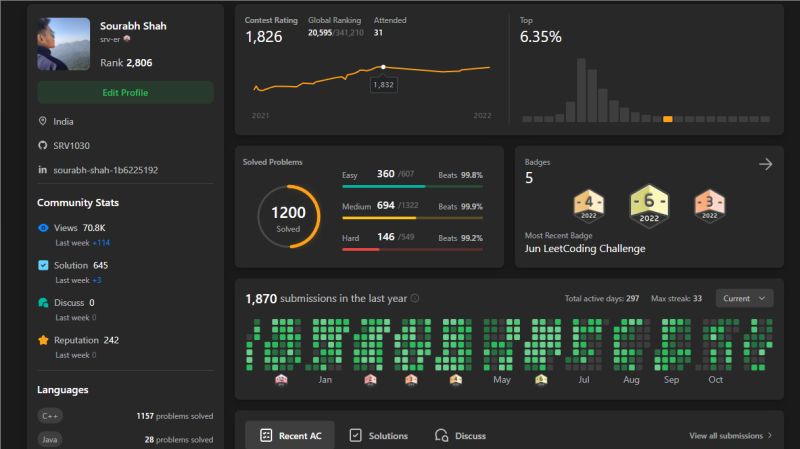Click the 1200 Solved progress circle
800x449 pixels.
pyautogui.click(x=289, y=217)
